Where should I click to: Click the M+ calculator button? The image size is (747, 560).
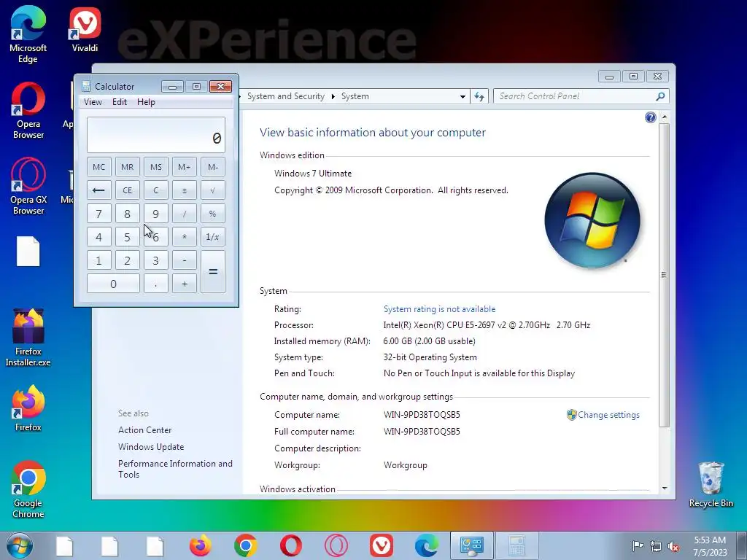click(x=185, y=167)
